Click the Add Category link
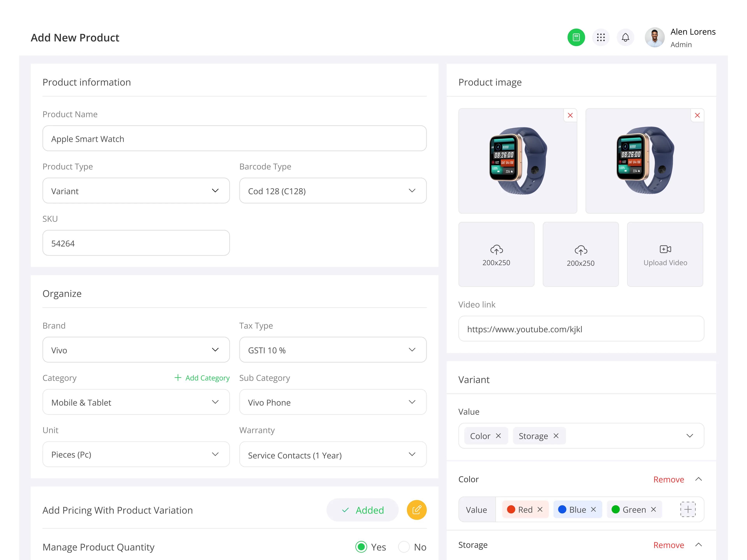The height and width of the screenshot is (560, 747). click(202, 378)
